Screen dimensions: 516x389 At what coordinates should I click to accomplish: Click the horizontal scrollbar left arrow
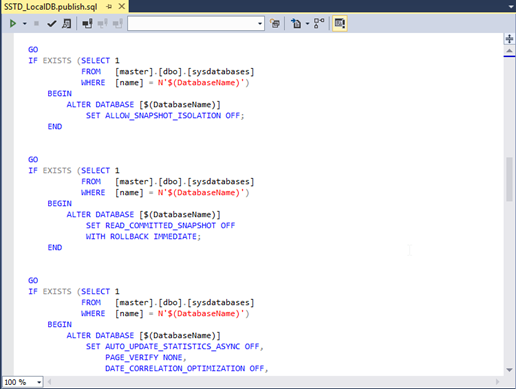(x=49, y=382)
